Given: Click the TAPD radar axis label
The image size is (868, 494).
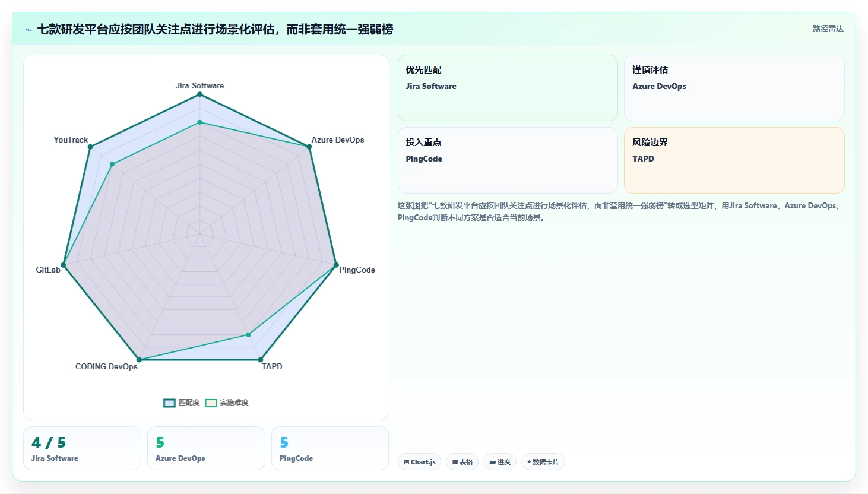Looking at the screenshot, I should pos(272,366).
